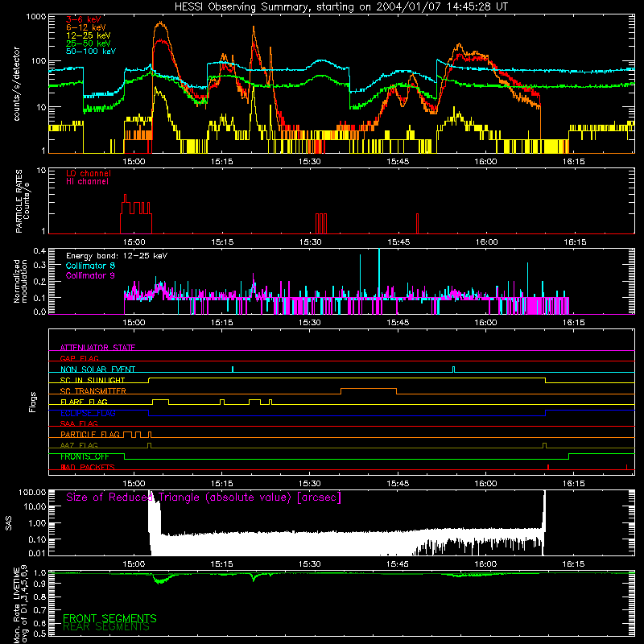Click the ECLIPSE FLAG label

(88, 413)
